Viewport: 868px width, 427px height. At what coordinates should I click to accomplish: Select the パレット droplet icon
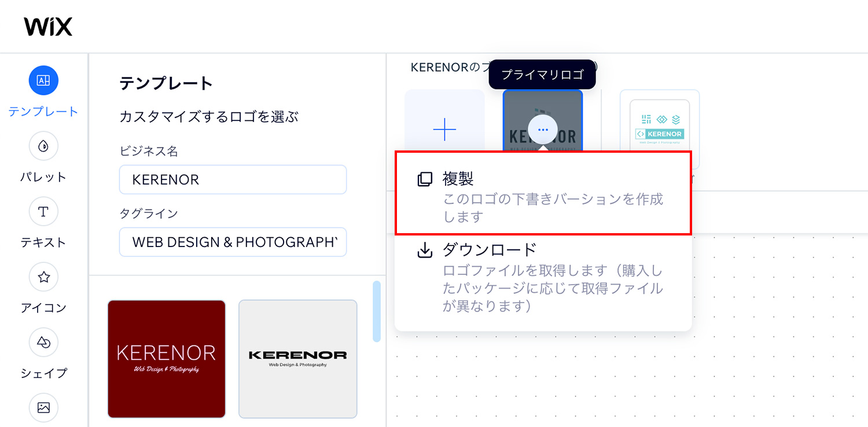click(x=43, y=146)
